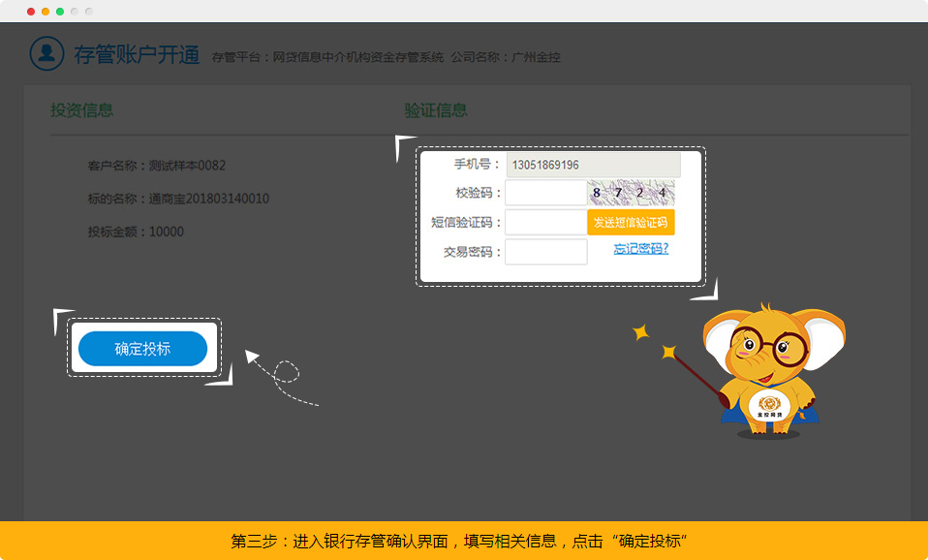Click the user avatar icon beside 存管账户开通
928x560 pixels.
pos(46,53)
